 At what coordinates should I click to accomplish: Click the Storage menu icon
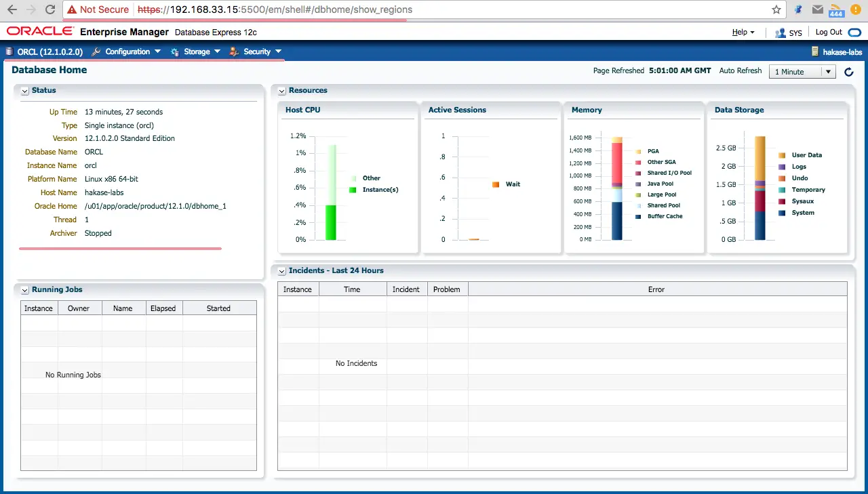click(x=175, y=52)
